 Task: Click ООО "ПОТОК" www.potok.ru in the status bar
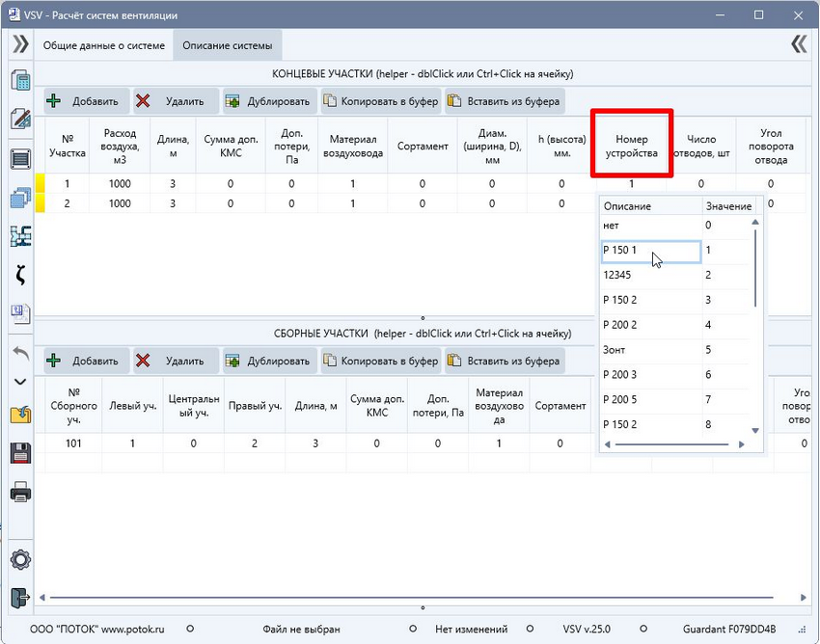click(x=97, y=629)
